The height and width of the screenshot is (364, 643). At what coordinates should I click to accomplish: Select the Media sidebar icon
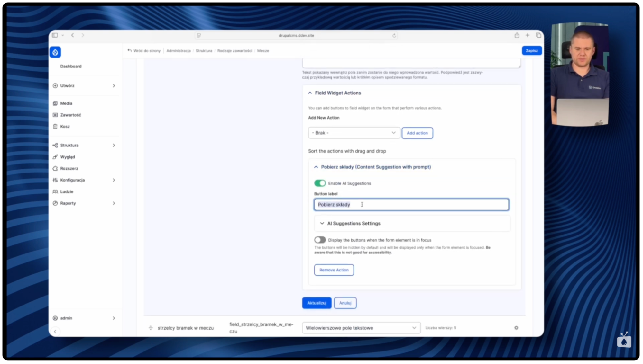coord(56,103)
